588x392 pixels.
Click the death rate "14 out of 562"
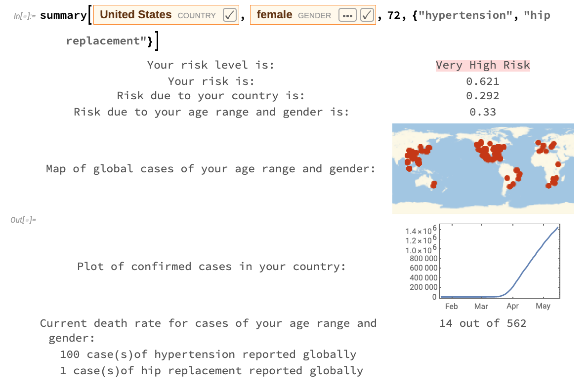(482, 323)
